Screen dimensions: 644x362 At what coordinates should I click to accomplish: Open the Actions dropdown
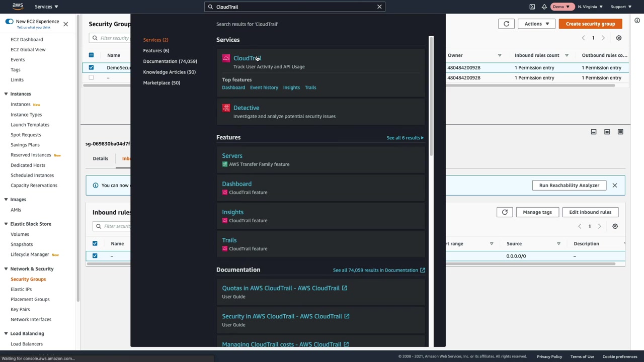tap(536, 24)
